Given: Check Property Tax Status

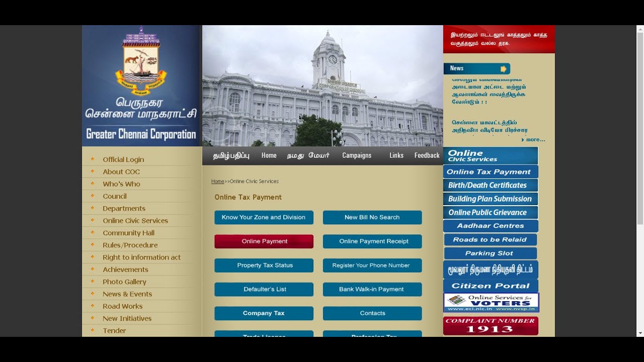Looking at the screenshot, I should pyautogui.click(x=264, y=265).
